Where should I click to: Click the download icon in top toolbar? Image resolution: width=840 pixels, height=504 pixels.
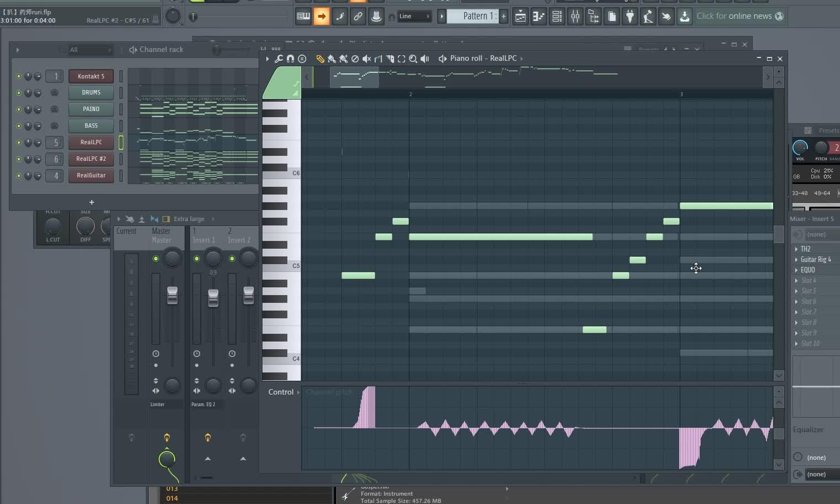[685, 17]
